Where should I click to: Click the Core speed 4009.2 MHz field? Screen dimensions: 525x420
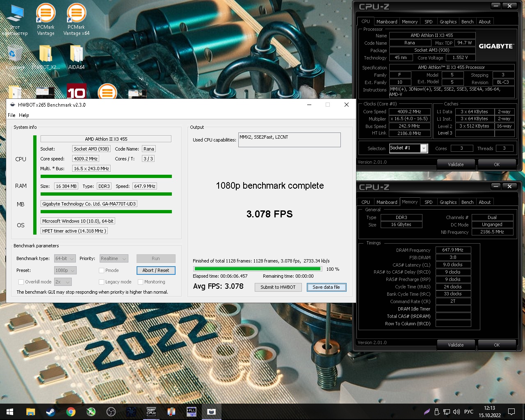86,159
